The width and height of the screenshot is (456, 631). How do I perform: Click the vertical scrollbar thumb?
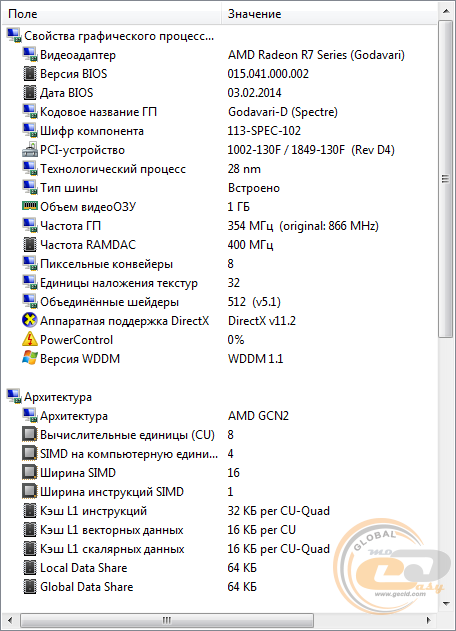coord(446,179)
